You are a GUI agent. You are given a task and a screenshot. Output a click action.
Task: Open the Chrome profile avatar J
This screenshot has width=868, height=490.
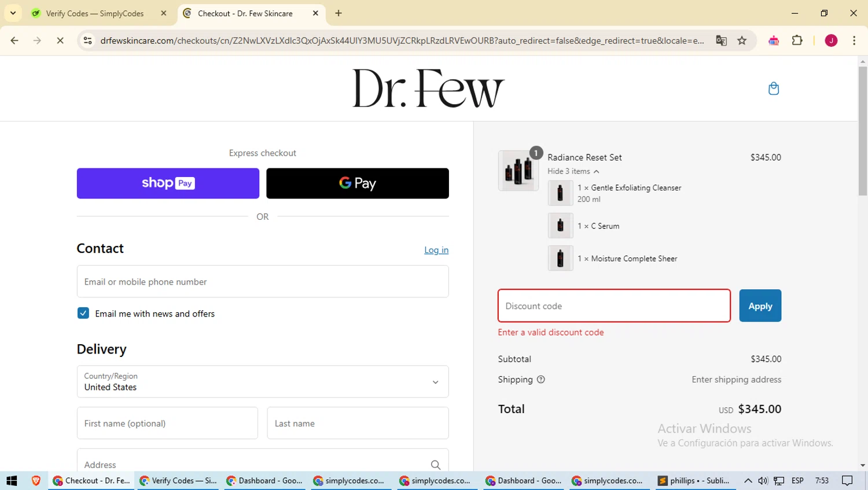(x=831, y=40)
